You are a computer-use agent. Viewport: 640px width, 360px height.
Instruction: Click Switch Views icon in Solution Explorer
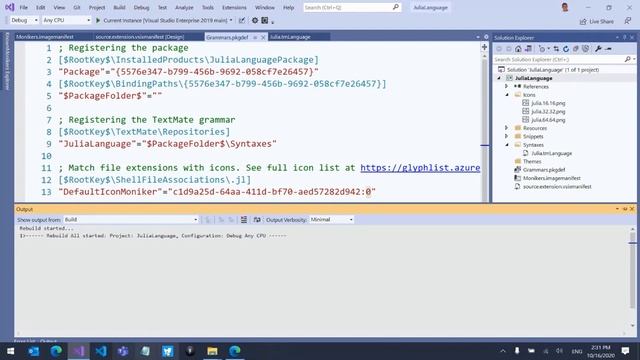tap(528, 49)
